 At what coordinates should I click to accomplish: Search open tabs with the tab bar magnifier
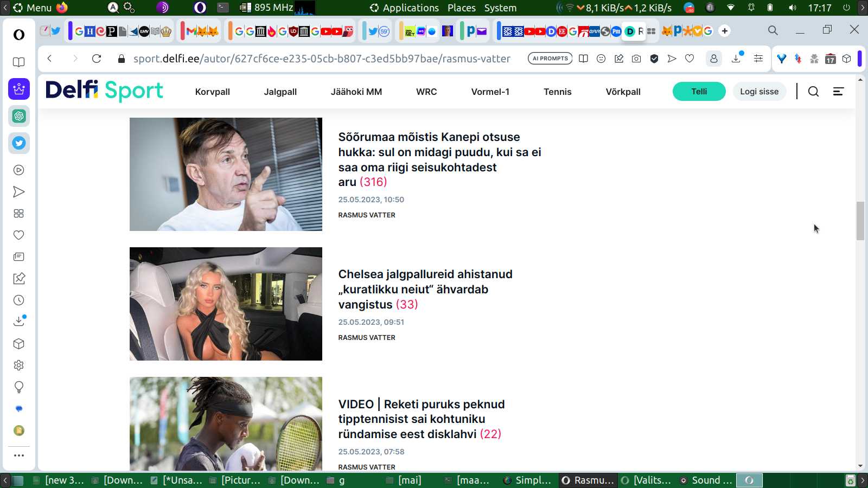(x=773, y=30)
